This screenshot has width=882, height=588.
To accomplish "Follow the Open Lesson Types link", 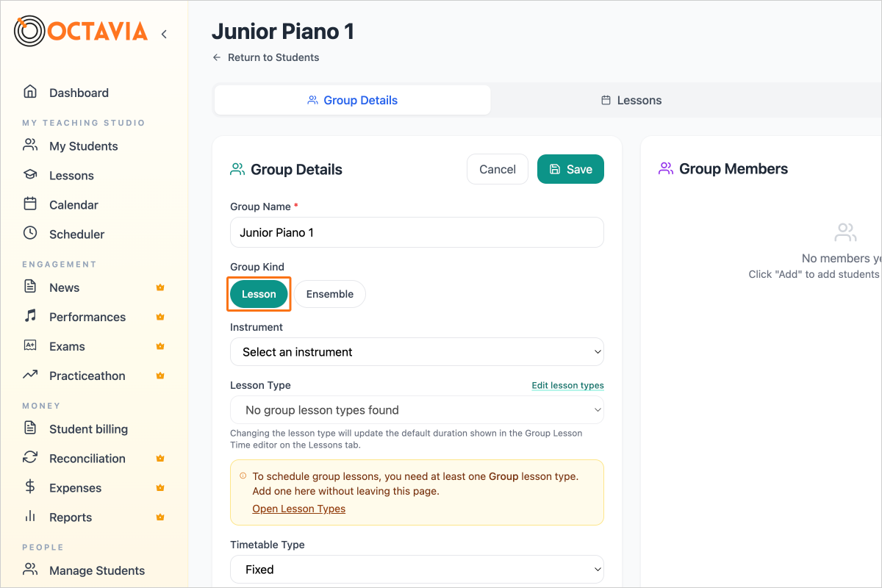I will [x=299, y=509].
